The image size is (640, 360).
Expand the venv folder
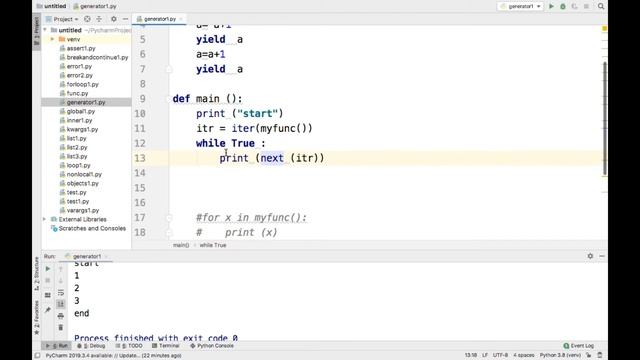[x=52, y=39]
